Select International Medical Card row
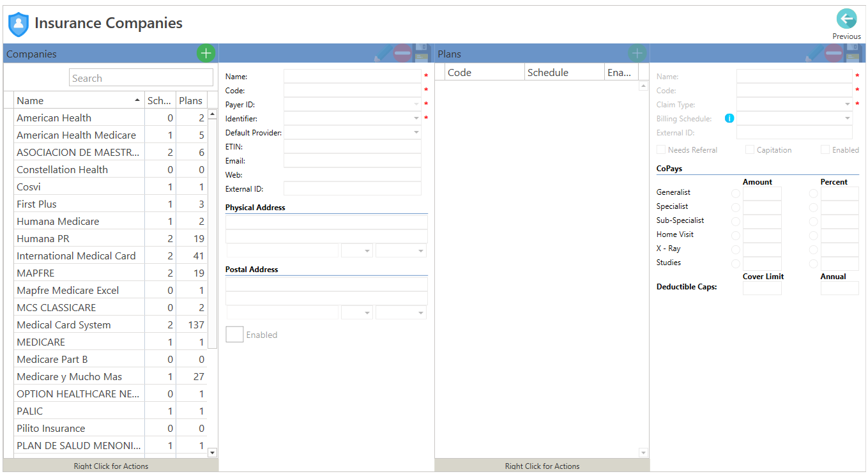This screenshot has width=868, height=474. tap(105, 256)
